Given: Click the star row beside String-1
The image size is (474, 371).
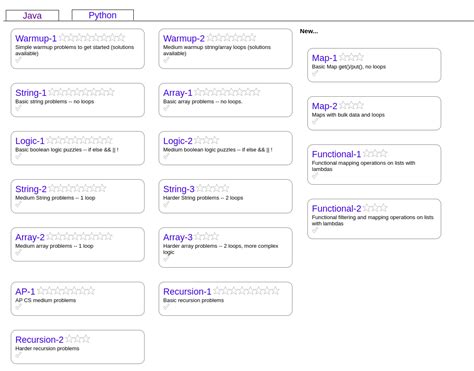Looking at the screenshot, I should (82, 92).
